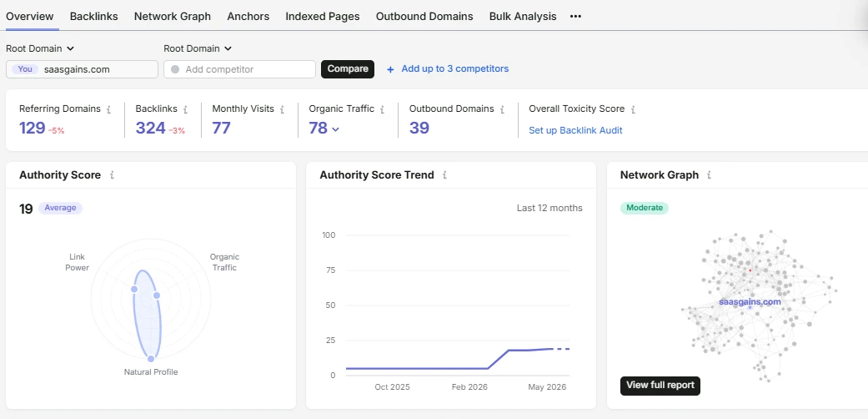
Task: Open the Overview tab
Action: [x=30, y=16]
